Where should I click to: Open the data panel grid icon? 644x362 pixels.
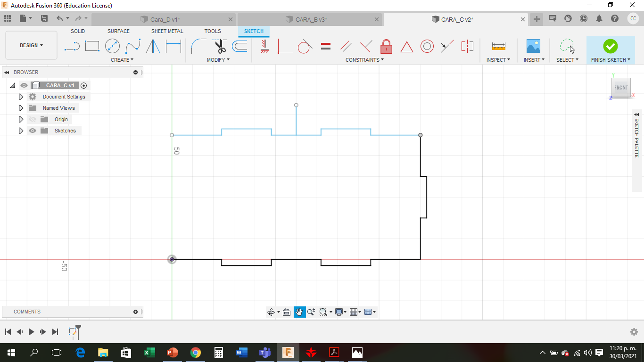coord(8,18)
